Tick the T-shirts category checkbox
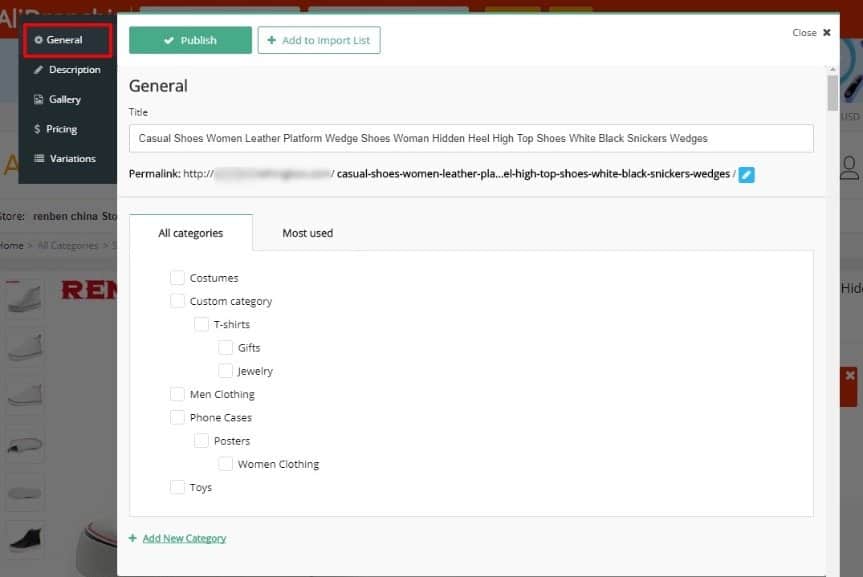This screenshot has width=863, height=577. pos(201,324)
